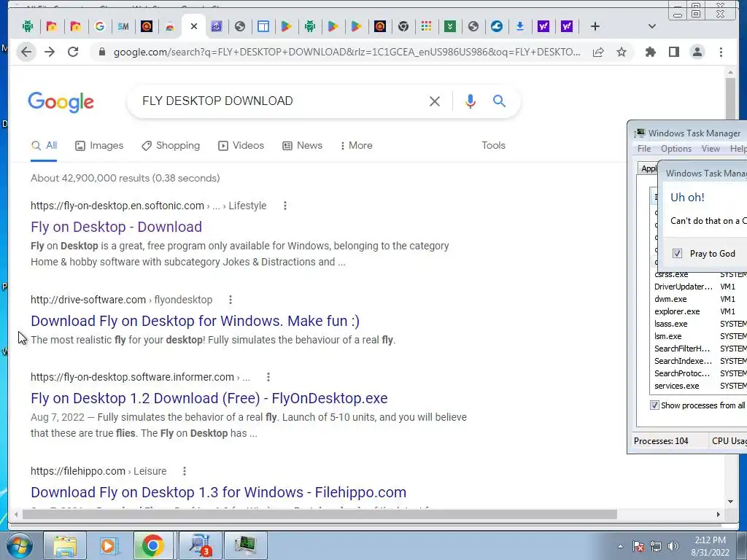The height and width of the screenshot is (560, 747).
Task: Switch to the SM favicon tab
Action: 123,27
